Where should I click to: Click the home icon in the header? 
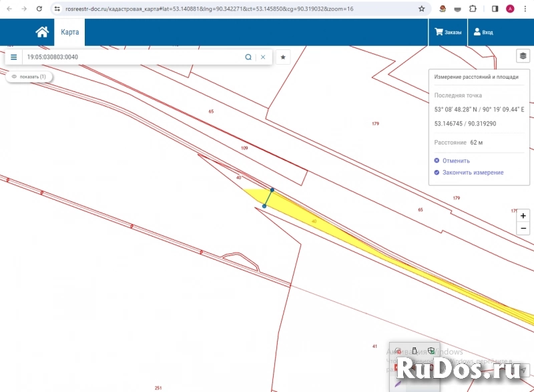pyautogui.click(x=42, y=32)
